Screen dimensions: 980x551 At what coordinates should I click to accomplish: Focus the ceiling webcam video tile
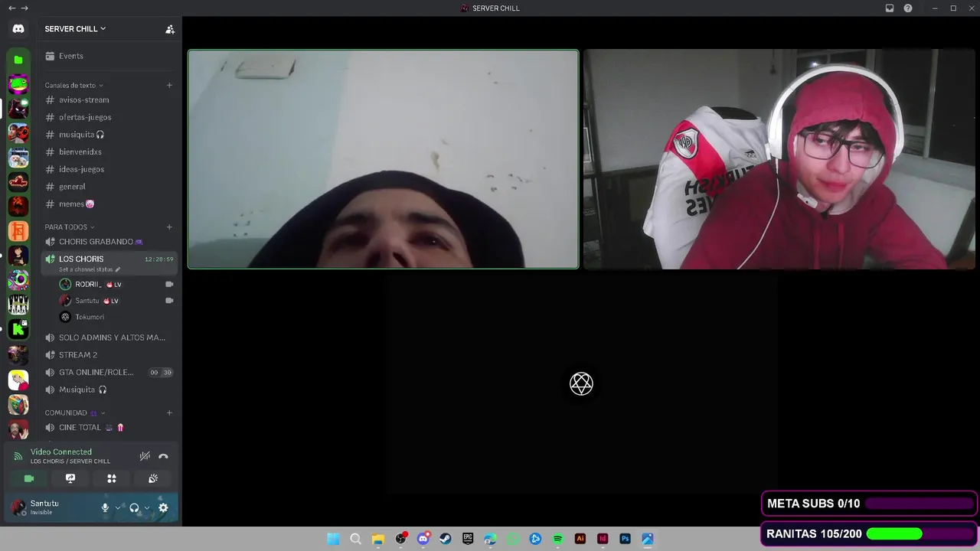tap(384, 159)
